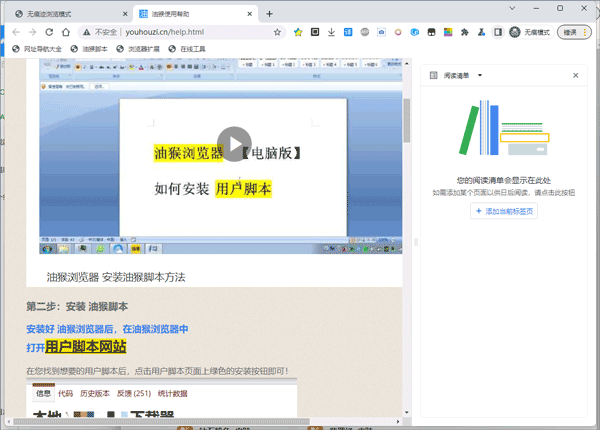Bookmark this page with the star outline icon
Image resolution: width=600 pixels, height=430 pixels.
tap(277, 32)
